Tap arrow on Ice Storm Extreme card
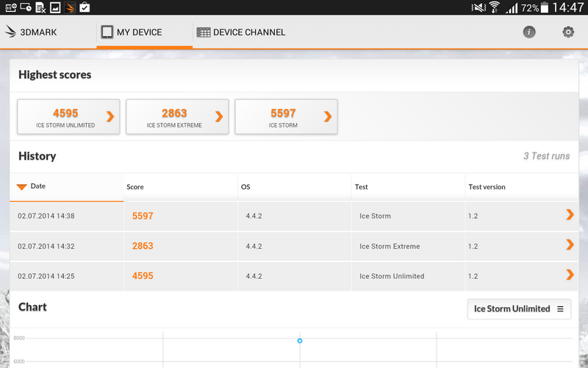 tap(219, 116)
